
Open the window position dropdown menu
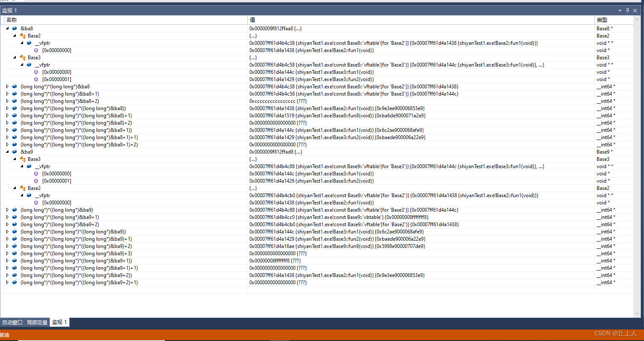(x=620, y=10)
